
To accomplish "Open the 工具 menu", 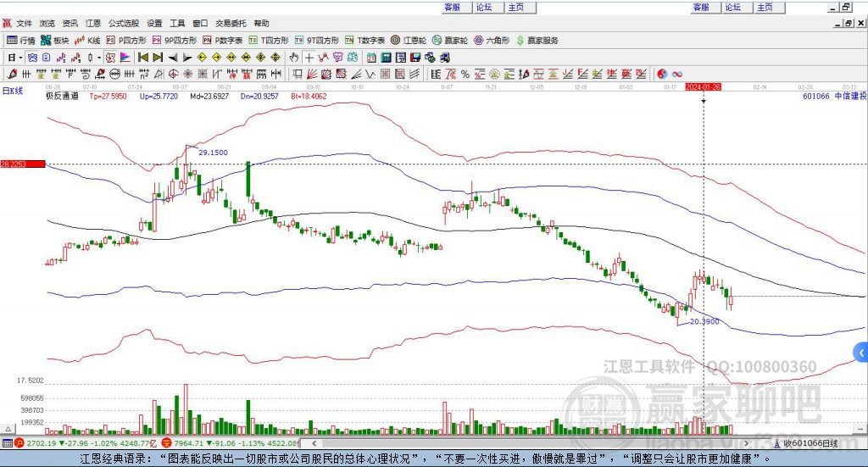I will (177, 23).
